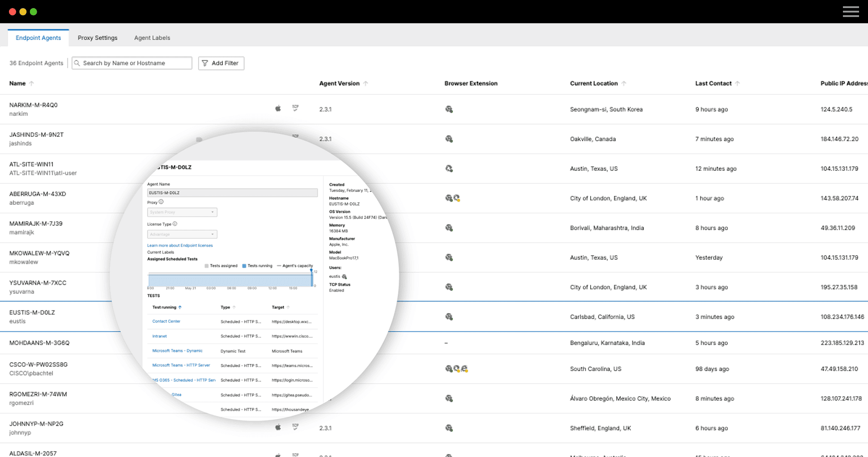Open the Contact Center test link

point(166,321)
